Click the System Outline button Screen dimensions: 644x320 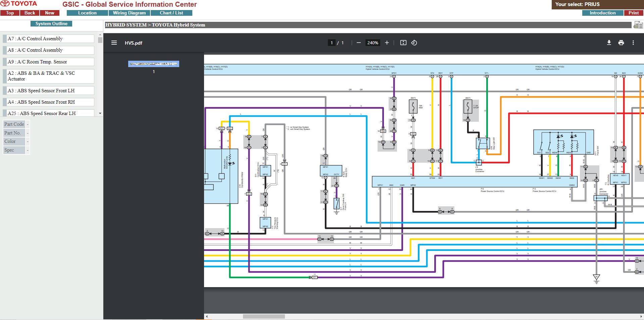pos(51,24)
